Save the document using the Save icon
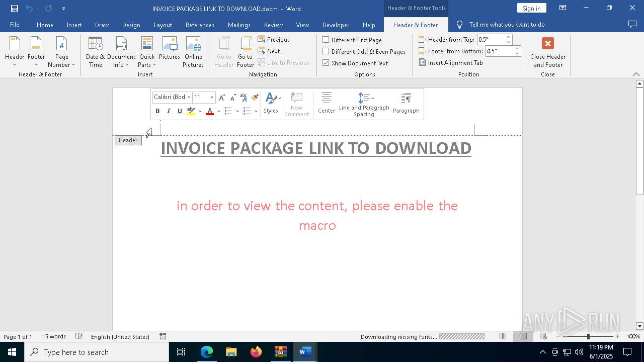Screen dimensions: 644x362 click(15, 9)
